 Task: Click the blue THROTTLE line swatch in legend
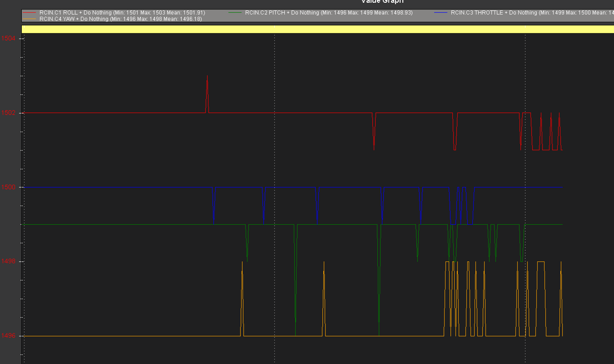click(x=441, y=13)
